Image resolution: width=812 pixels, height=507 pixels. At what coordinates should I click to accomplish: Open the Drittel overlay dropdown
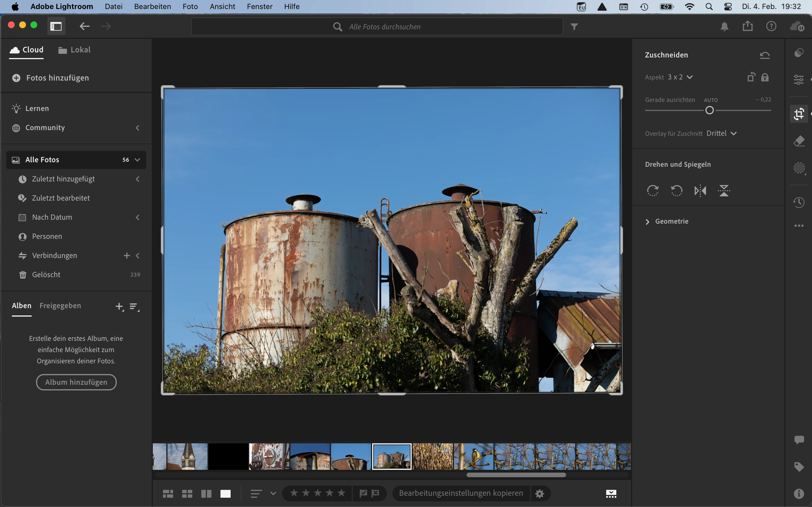click(x=721, y=134)
